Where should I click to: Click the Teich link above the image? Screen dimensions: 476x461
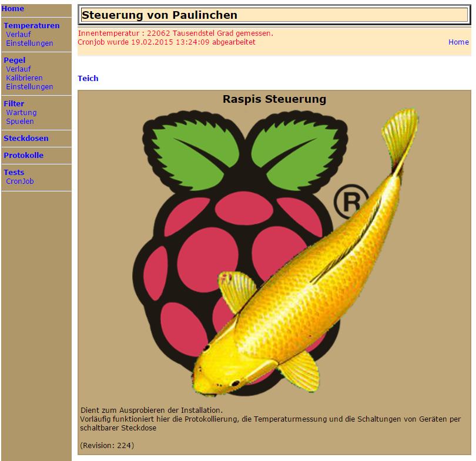coord(88,79)
